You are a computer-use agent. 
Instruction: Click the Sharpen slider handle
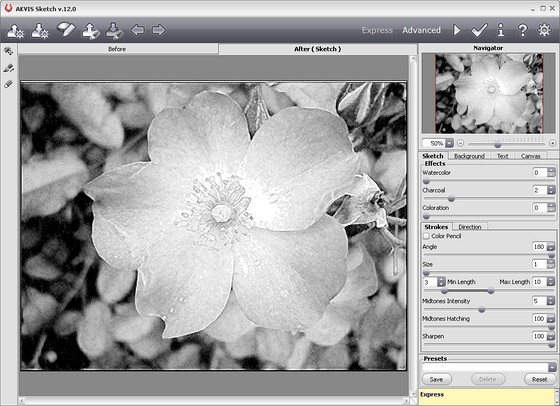(x=551, y=345)
